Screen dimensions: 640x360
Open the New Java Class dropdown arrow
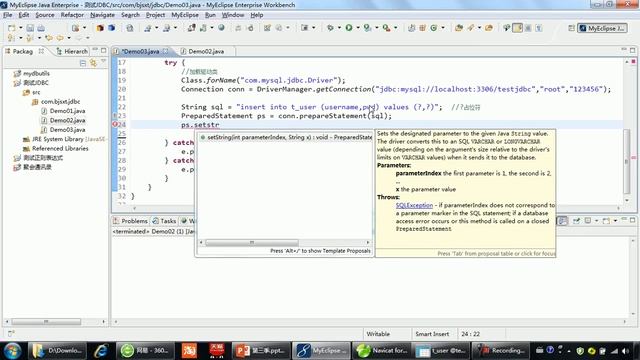443,28
